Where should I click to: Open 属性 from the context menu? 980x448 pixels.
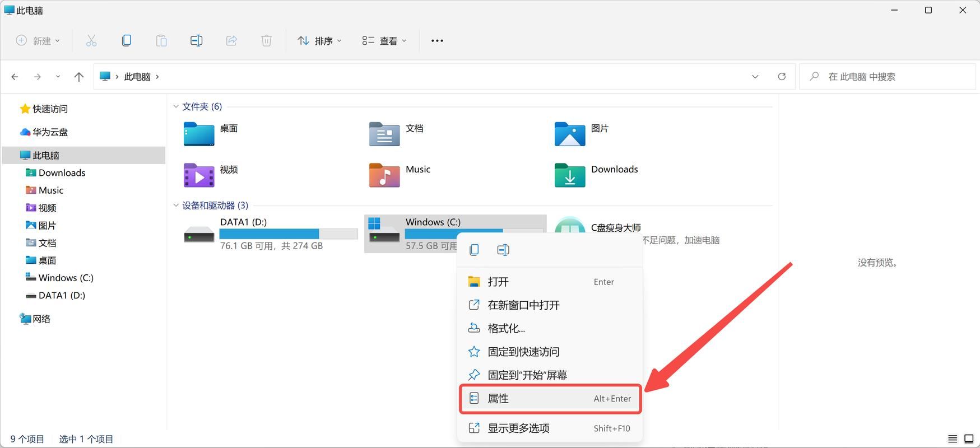coord(550,399)
